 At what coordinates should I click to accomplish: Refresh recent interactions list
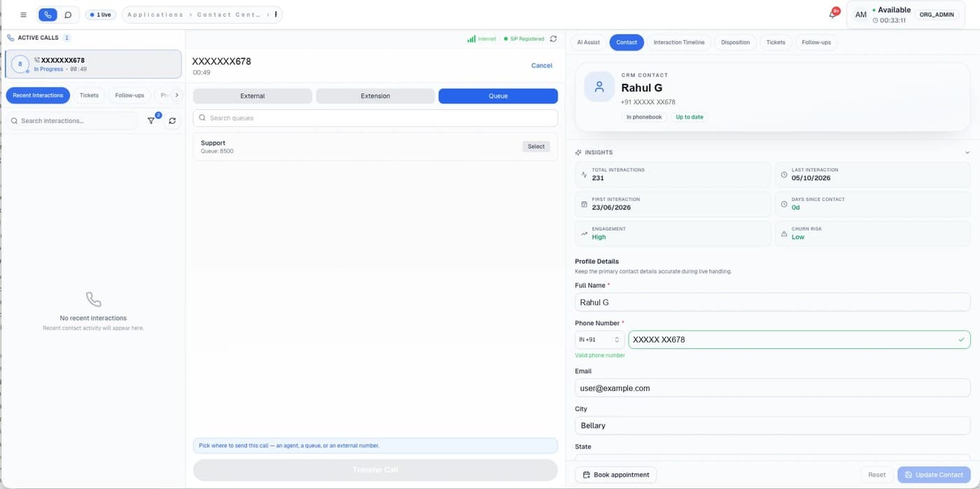click(x=172, y=121)
